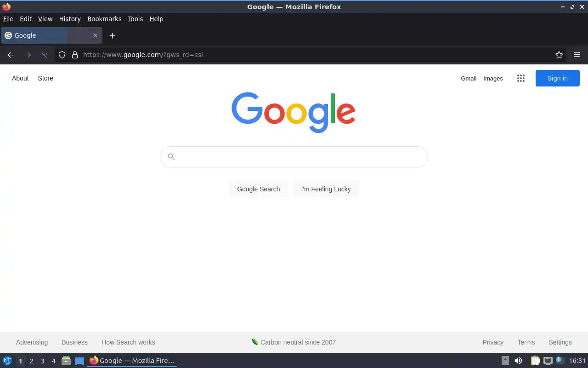Open file manager icon in taskbar
Viewport: 588px width, 368px height.
(66, 361)
